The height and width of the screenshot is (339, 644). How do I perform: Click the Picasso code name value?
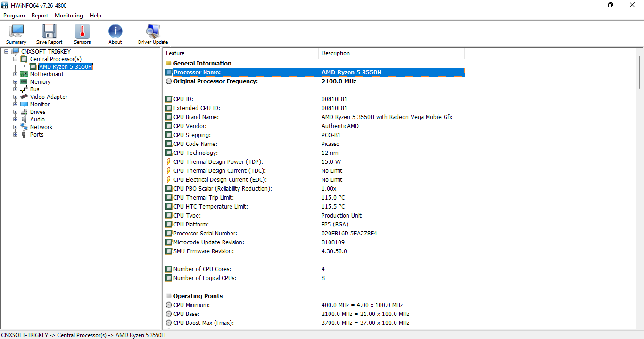330,144
